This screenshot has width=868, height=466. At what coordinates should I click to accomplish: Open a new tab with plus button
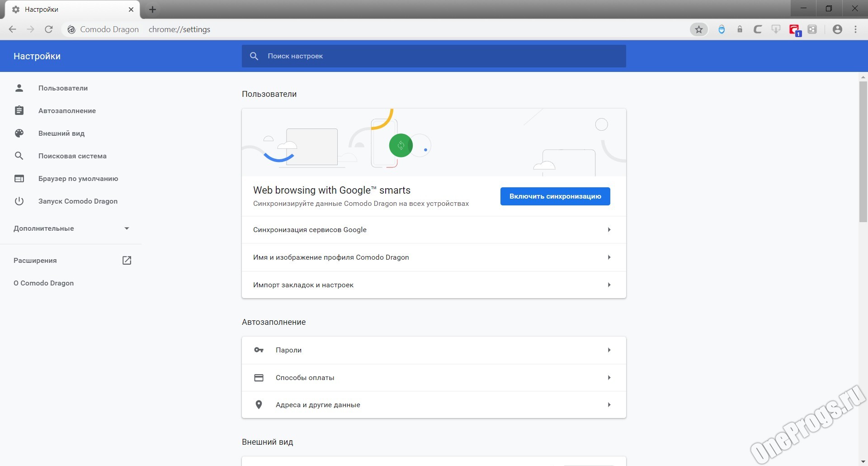pyautogui.click(x=152, y=10)
